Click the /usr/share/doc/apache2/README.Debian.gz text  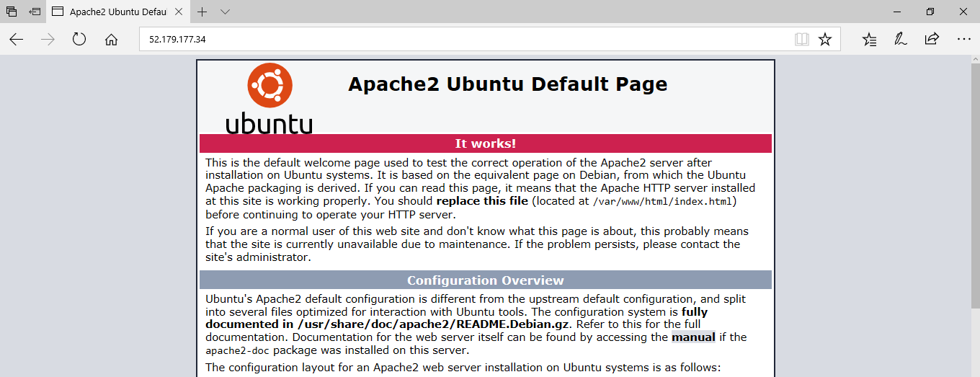(x=433, y=324)
